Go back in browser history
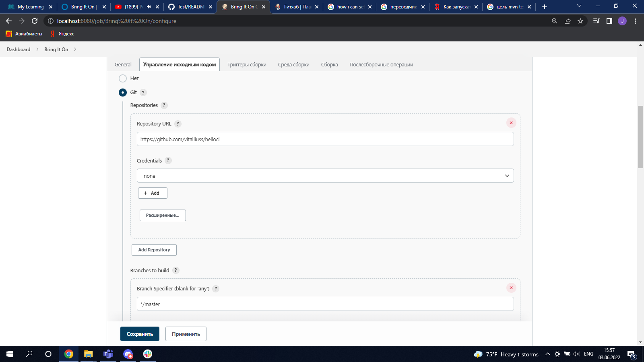Image resolution: width=644 pixels, height=362 pixels. click(9, 21)
